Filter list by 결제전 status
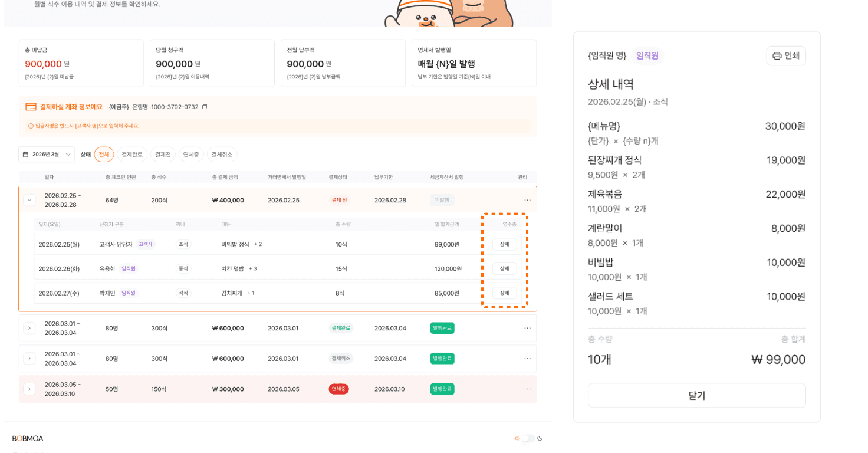This screenshot has width=868, height=453. (163, 155)
